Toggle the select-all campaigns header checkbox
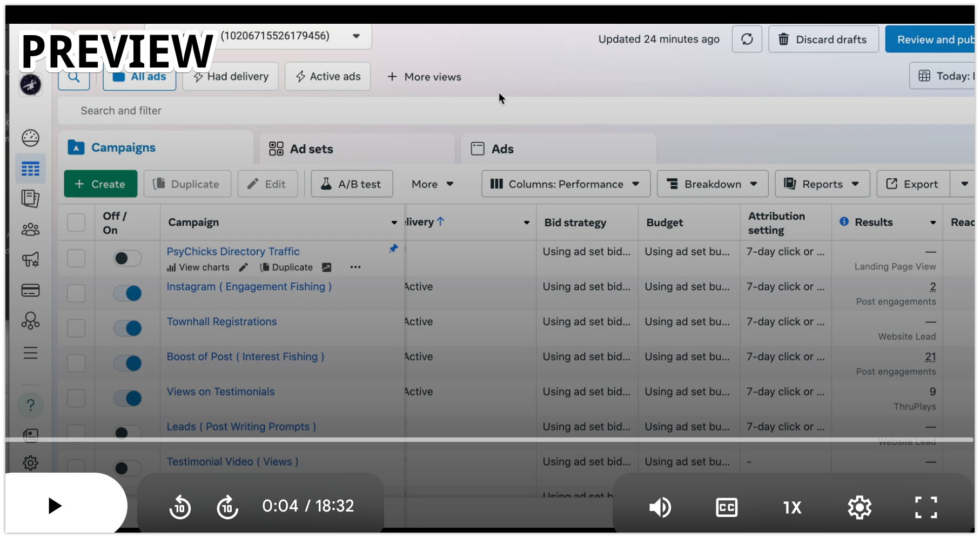Screen dimensions: 980x538 tap(76, 223)
